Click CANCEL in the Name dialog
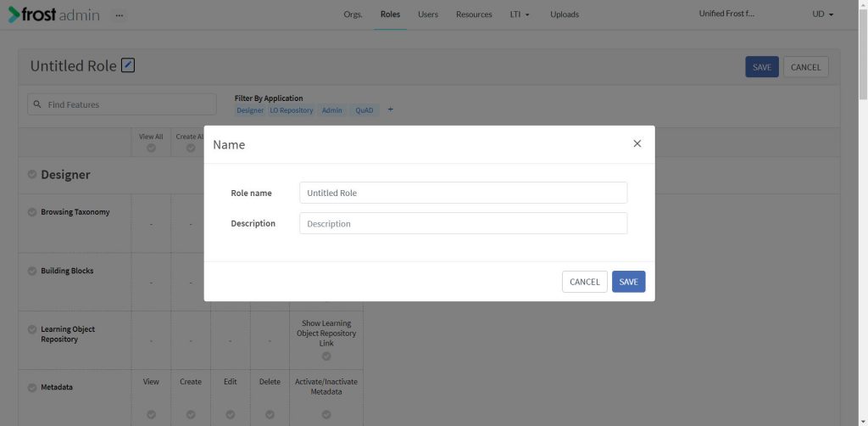The image size is (868, 426). point(585,282)
